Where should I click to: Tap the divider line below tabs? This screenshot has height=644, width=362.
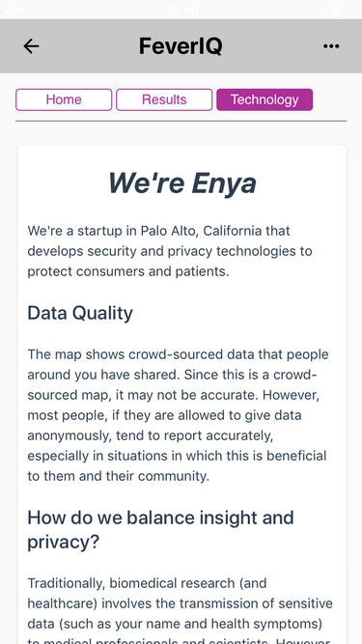[x=181, y=121]
